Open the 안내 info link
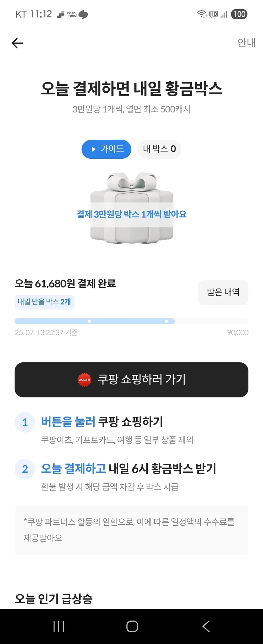The height and width of the screenshot is (644, 263). coord(246,43)
